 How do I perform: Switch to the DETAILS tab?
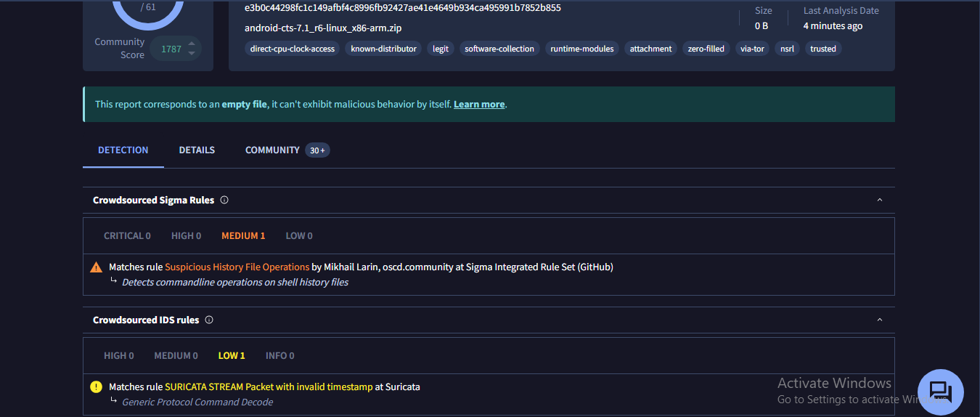197,150
